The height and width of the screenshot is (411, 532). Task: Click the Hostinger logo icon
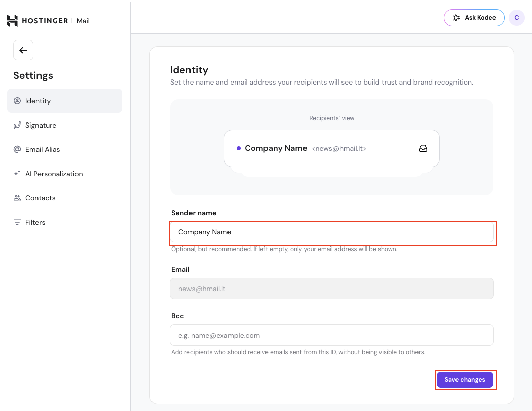click(12, 21)
